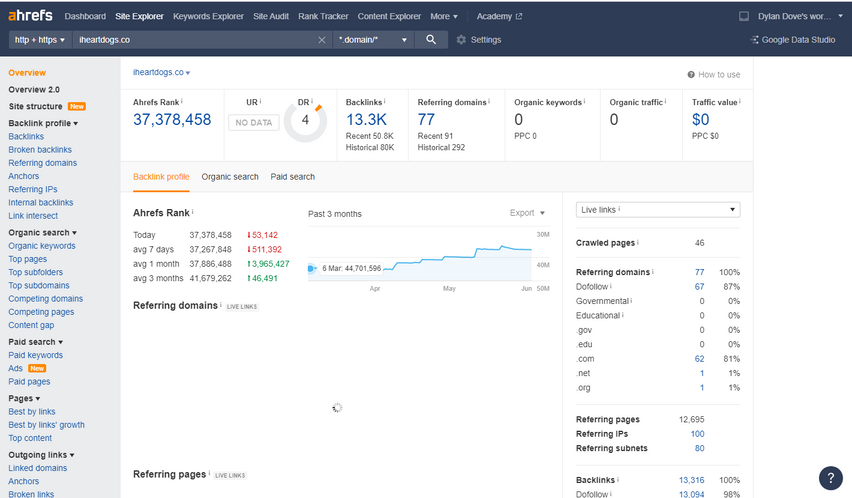Select the Backlink profile tab

(161, 176)
